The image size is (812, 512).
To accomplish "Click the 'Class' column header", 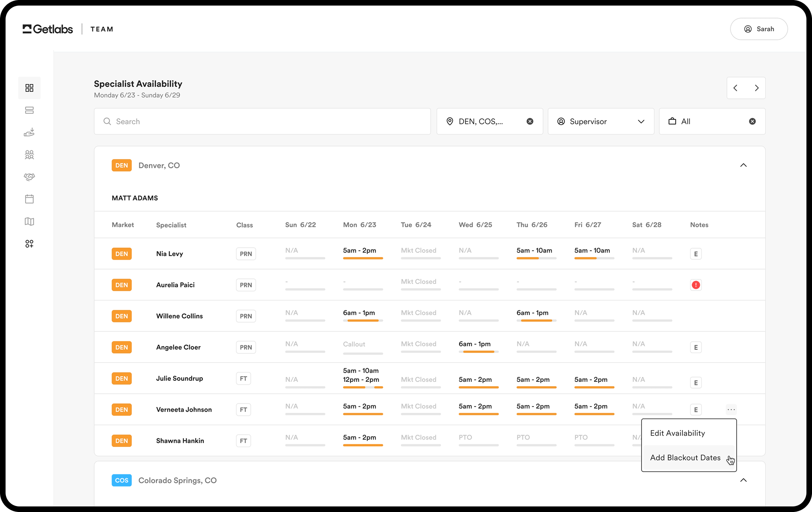I will coord(245,225).
